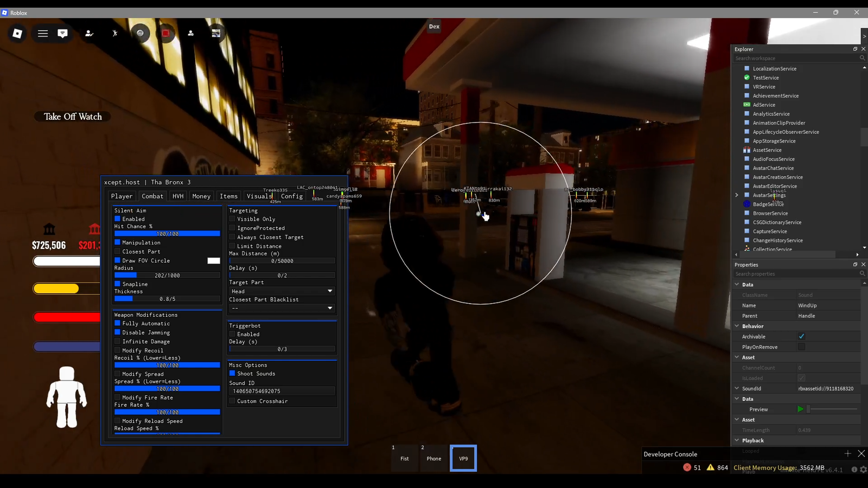Click the red error count icon
This screenshot has width=868, height=488.
[x=687, y=467]
